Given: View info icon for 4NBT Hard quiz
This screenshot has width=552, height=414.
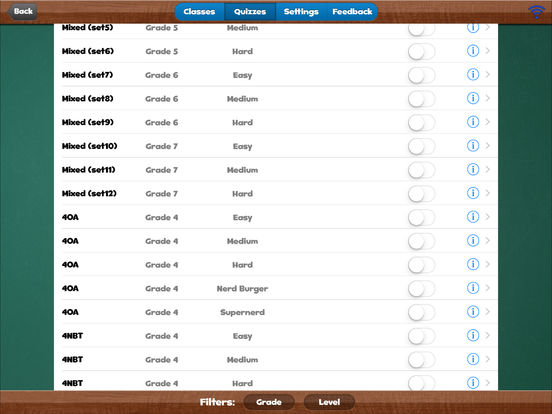Looking at the screenshot, I should pos(473,383).
